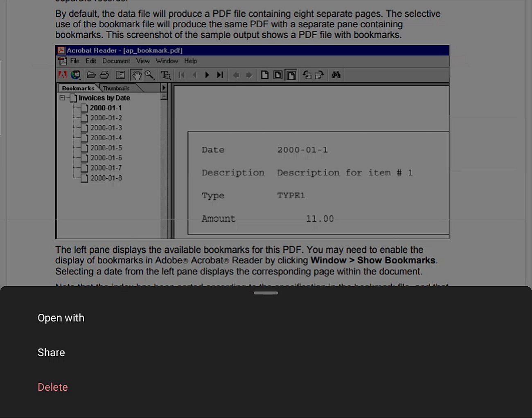Click the Go to Previous View icon
Screen dimensions: 532x418
tap(236, 75)
